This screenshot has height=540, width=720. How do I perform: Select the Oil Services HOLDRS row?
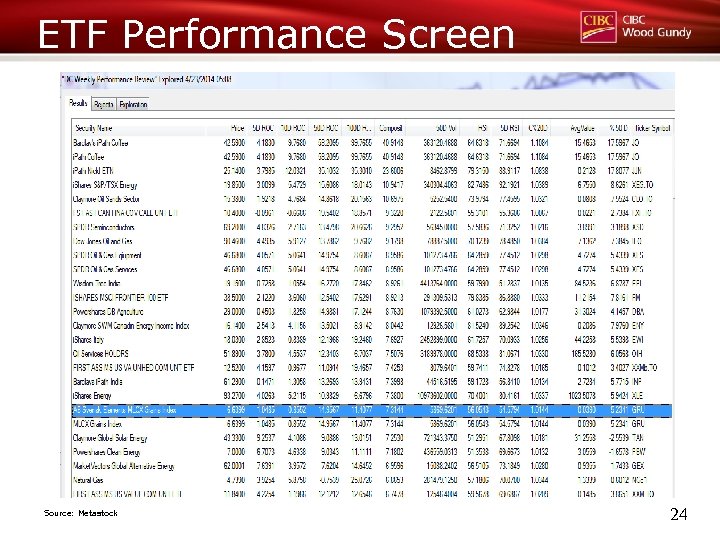point(372,354)
